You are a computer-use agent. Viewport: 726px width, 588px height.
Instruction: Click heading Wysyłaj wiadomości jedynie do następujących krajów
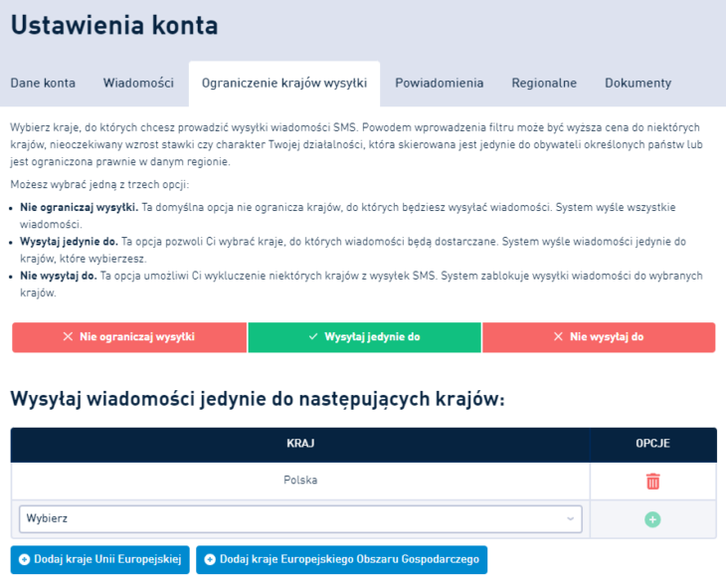point(258,399)
